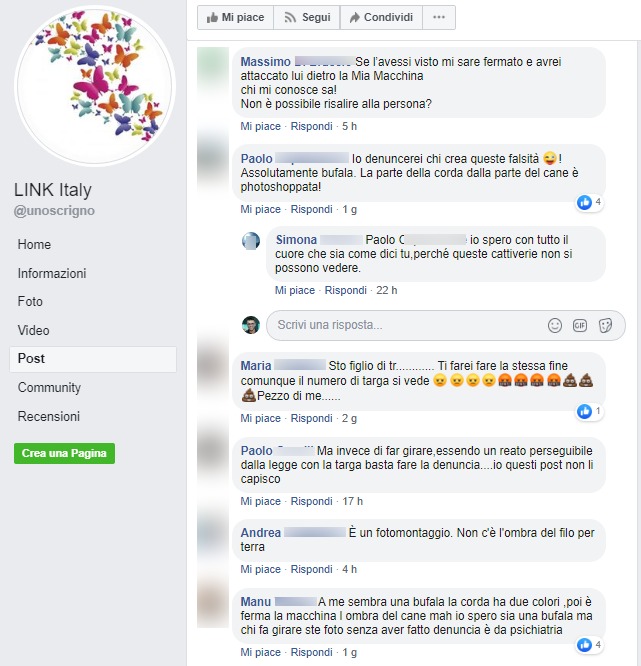Screen dimensions: 641x666
Task: Like the LINK Italy page
Action: [235, 17]
